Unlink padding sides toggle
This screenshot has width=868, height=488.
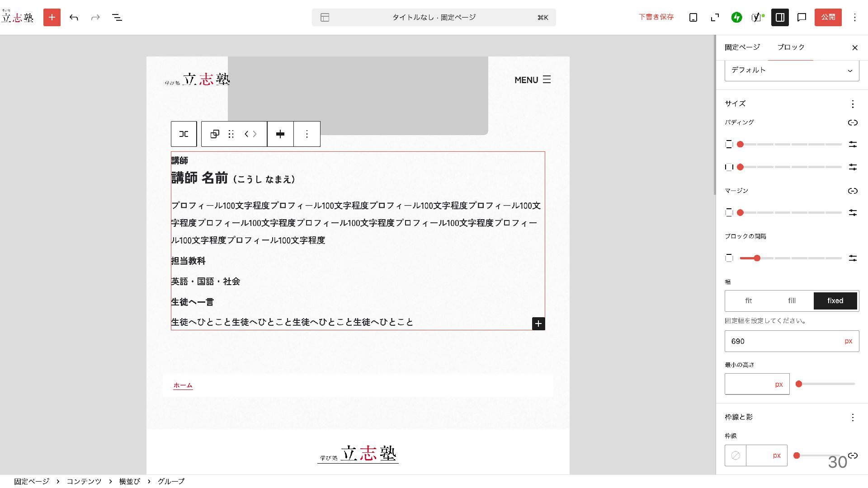(x=853, y=122)
